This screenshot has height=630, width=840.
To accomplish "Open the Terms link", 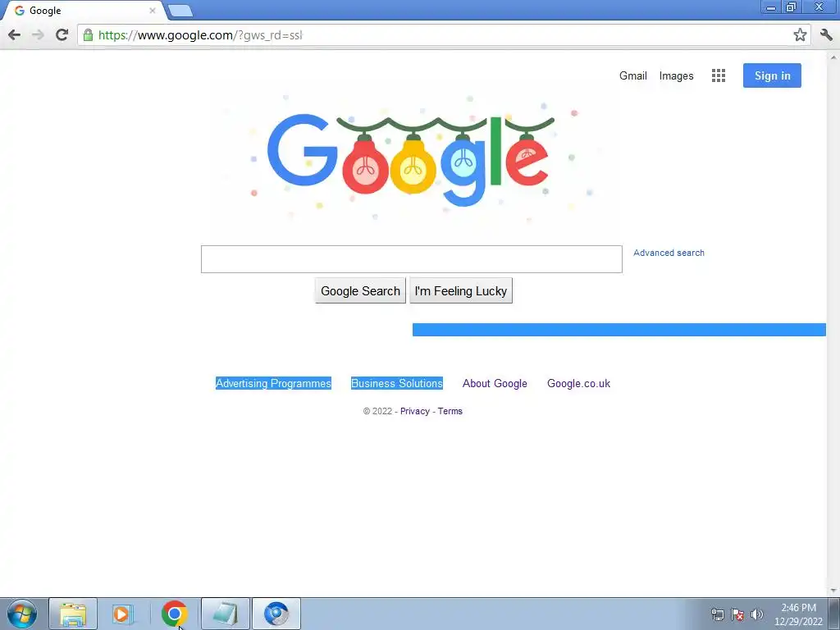I will (x=450, y=412).
